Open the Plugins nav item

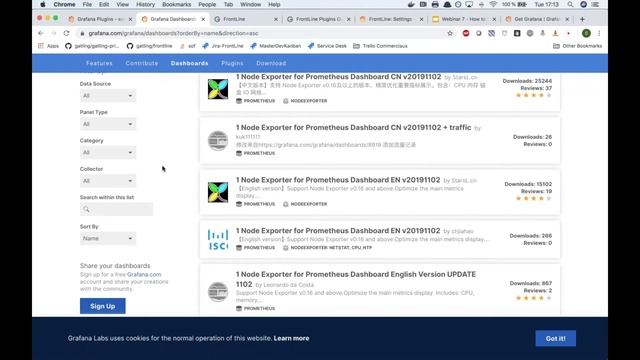[232, 63]
